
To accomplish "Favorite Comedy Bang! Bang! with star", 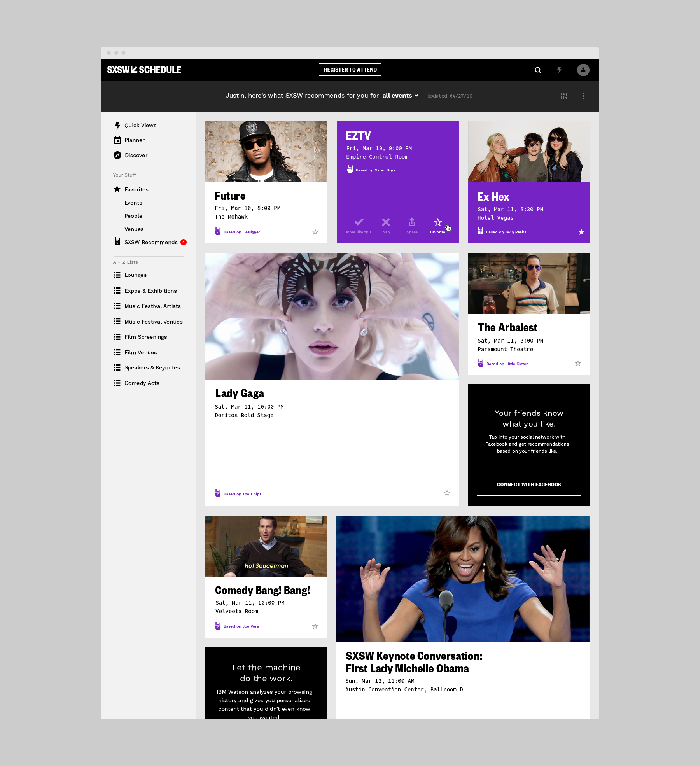I will pyautogui.click(x=315, y=626).
